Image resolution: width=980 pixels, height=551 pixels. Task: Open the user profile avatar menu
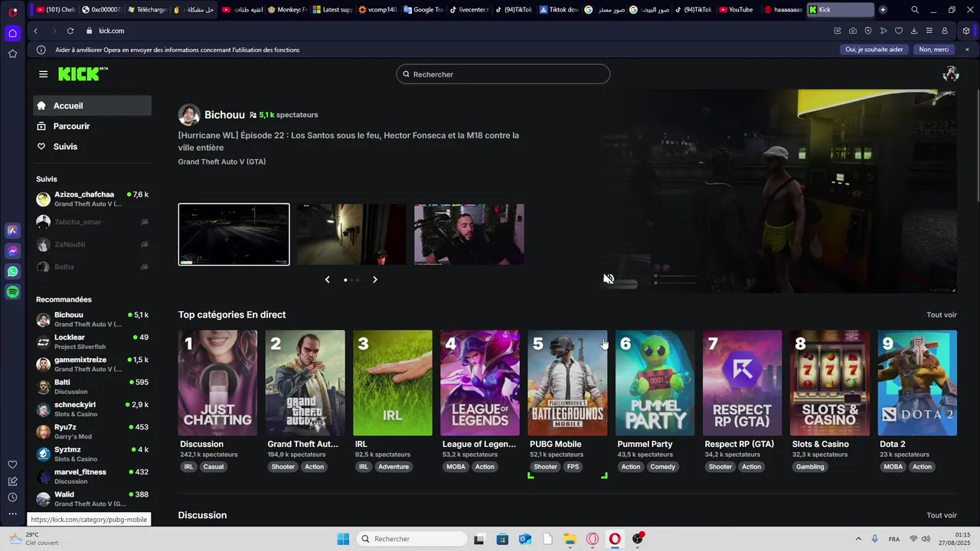click(951, 73)
